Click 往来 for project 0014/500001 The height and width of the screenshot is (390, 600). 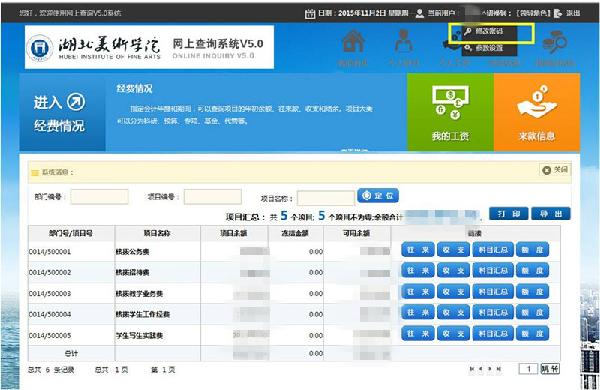(418, 250)
